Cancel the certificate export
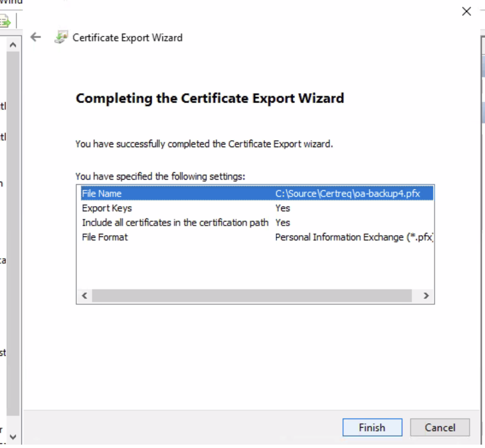 coord(440,428)
